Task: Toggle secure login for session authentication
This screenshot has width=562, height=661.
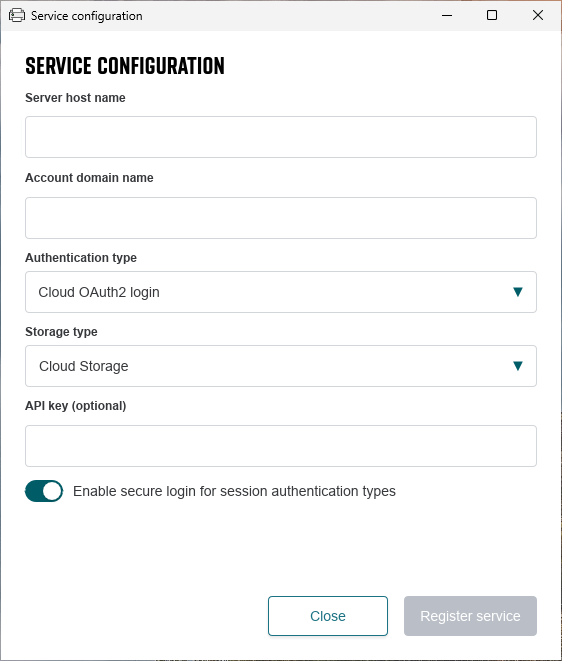Action: pyautogui.click(x=44, y=491)
